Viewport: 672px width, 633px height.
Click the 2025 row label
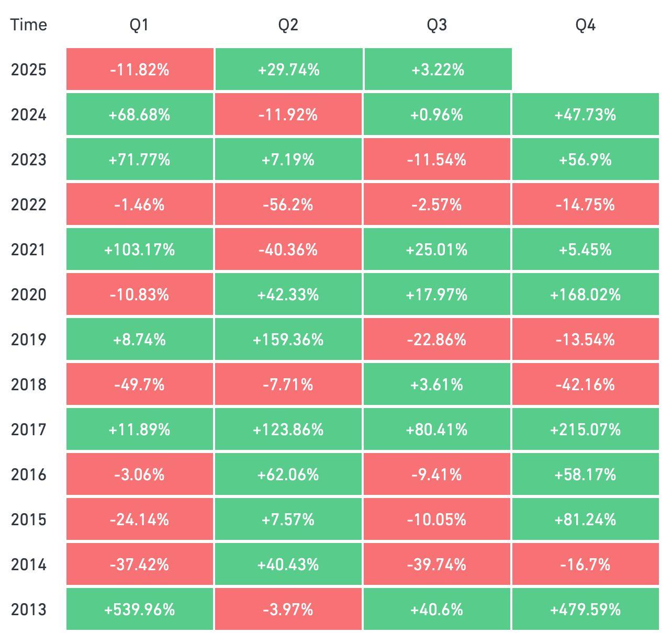[28, 70]
